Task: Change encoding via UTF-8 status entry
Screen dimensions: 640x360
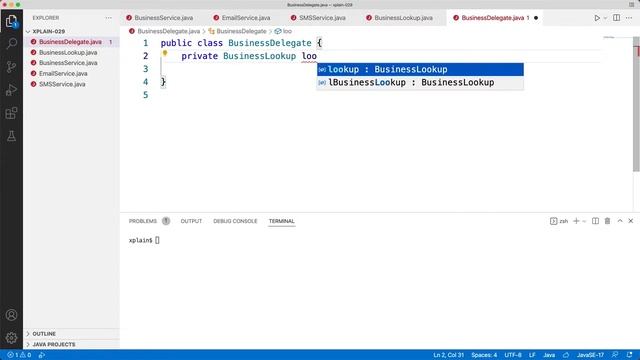Action: click(x=513, y=355)
